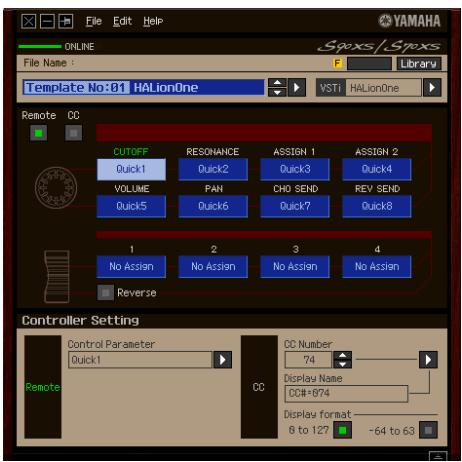This screenshot has width=462, height=462.
Task: Click the CC Number value 74
Action: pyautogui.click(x=308, y=360)
